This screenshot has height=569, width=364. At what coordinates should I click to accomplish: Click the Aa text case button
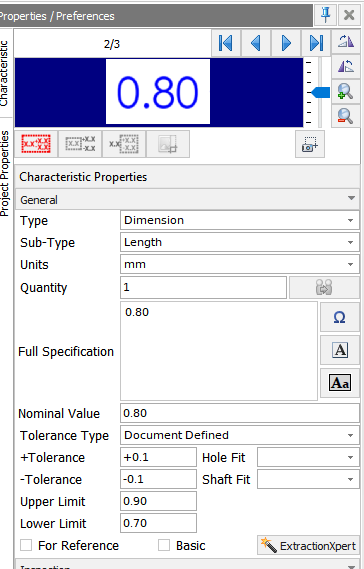click(x=340, y=383)
